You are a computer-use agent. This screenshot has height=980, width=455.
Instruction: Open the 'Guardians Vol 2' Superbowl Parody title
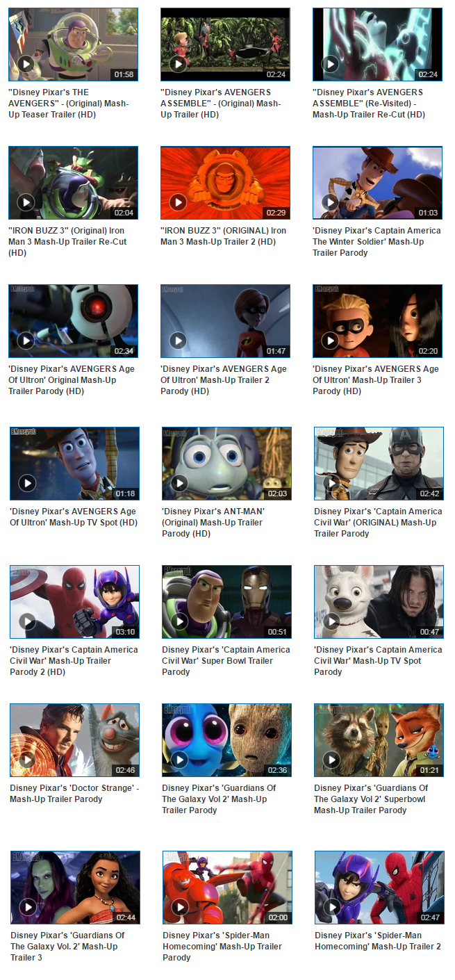[371, 799]
